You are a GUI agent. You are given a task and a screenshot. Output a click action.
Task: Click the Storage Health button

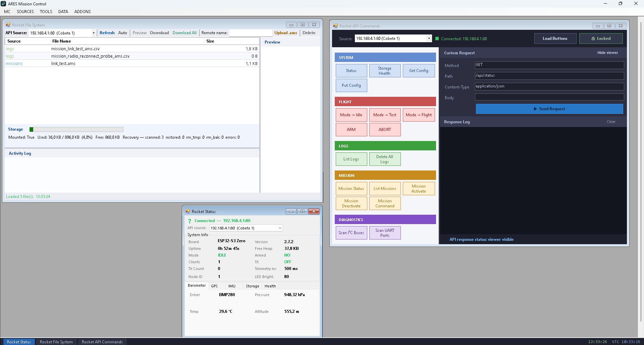coord(385,71)
